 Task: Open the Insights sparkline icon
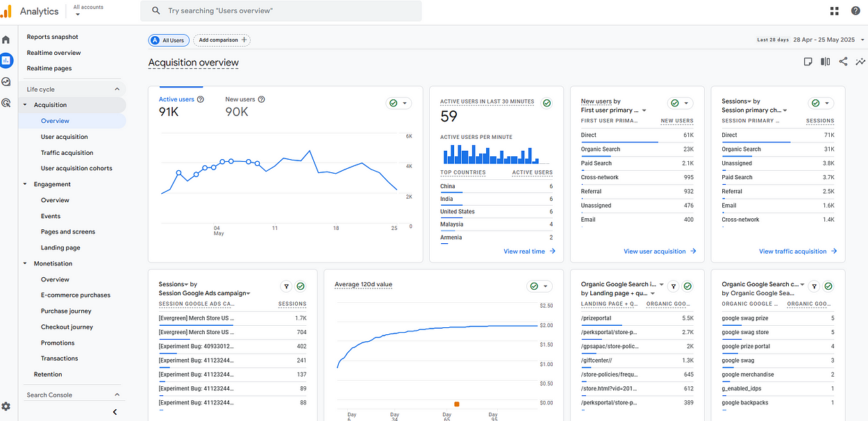(860, 62)
